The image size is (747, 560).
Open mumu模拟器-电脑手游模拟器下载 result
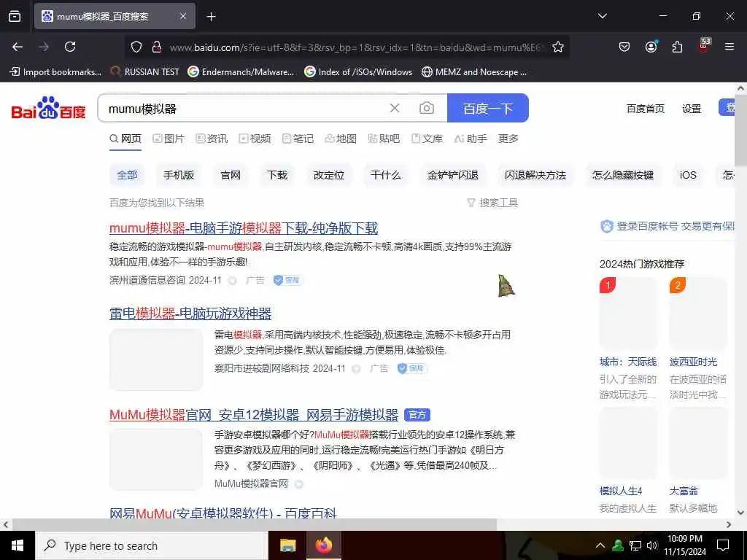[244, 228]
